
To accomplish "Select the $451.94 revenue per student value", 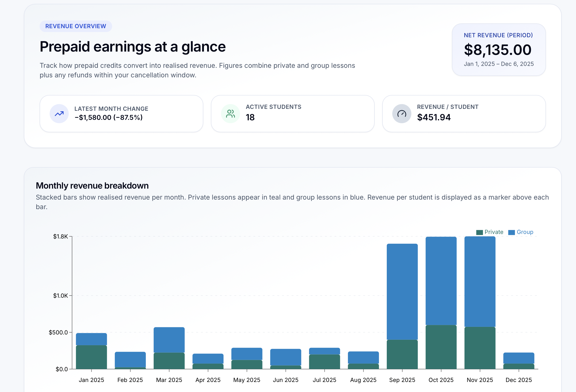I will click(434, 117).
